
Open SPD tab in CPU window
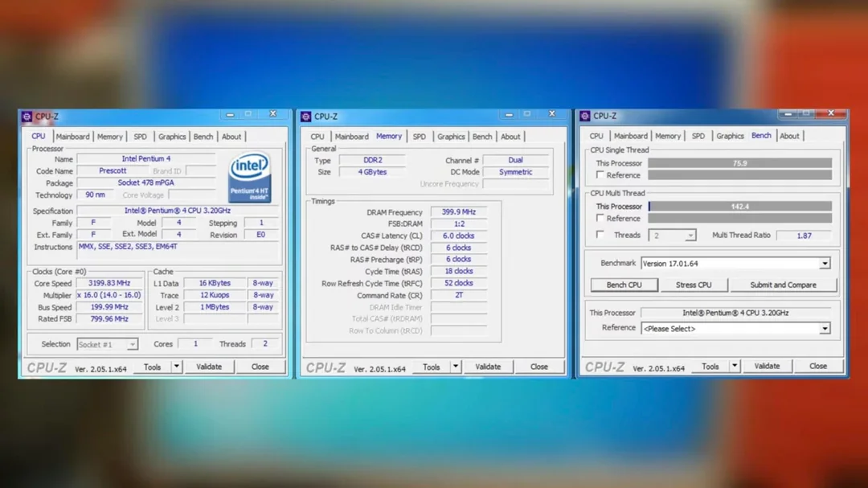[x=140, y=137]
